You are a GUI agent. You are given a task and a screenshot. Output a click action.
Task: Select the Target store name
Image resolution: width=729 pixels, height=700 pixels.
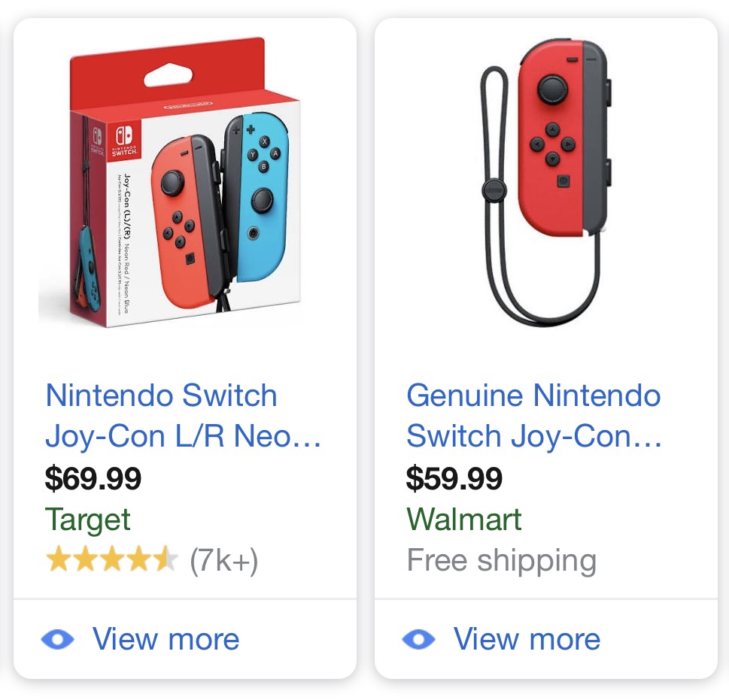pyautogui.click(x=88, y=520)
